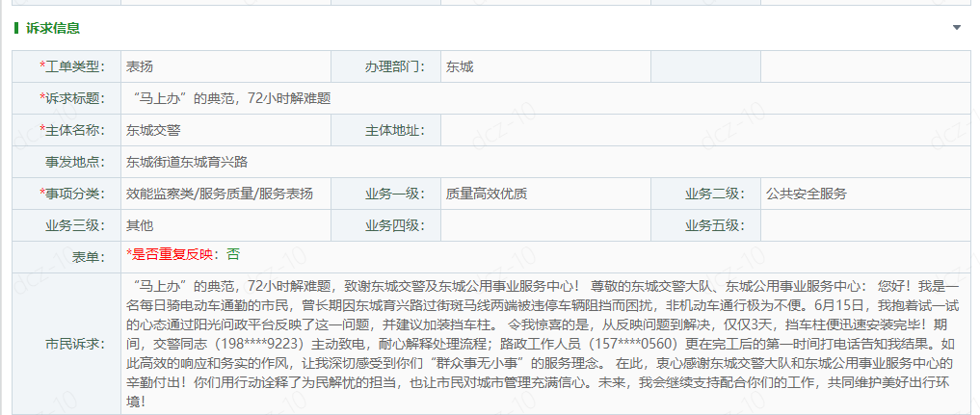The image size is (980, 415).
Task: Click the 业务一级 value 质量高效优质
Action: 487,195
